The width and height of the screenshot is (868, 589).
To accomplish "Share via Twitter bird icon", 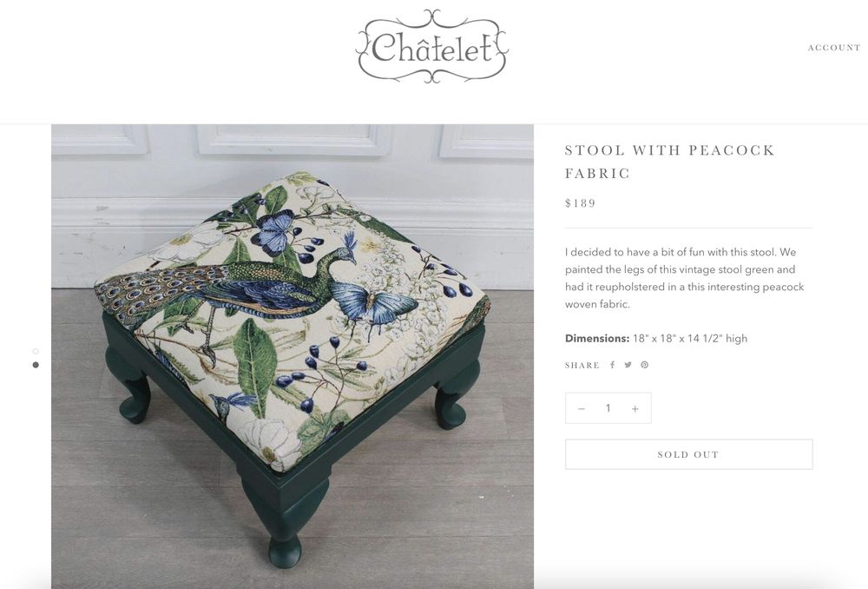I will [x=628, y=365].
